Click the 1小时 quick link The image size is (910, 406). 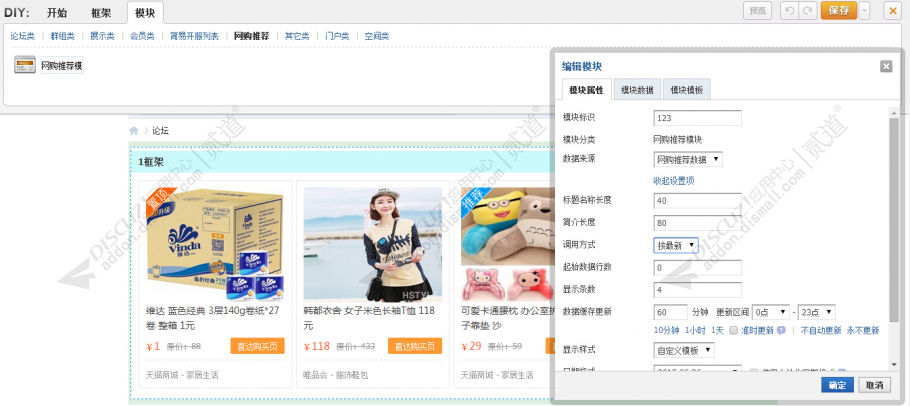click(695, 331)
